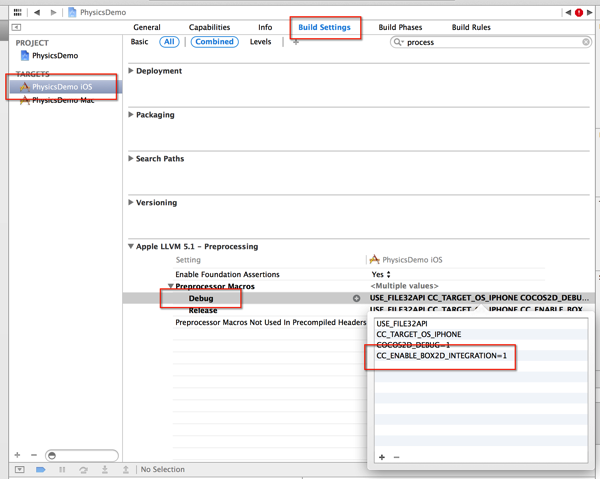Clear the process search field
600x479 pixels.
[586, 42]
